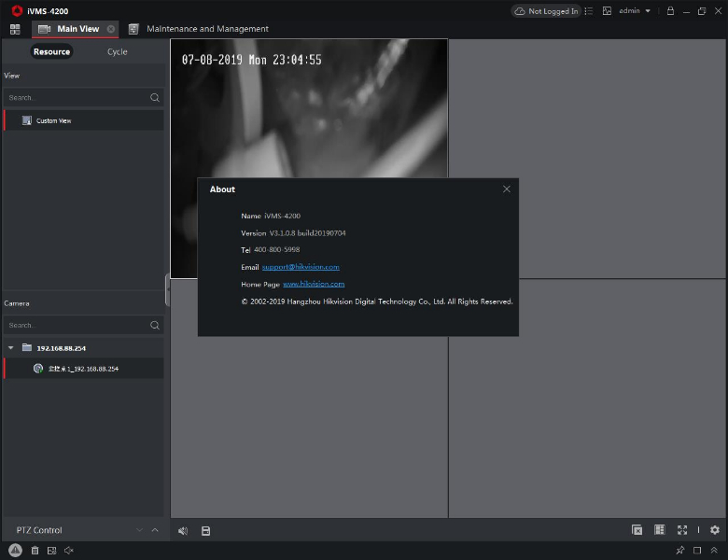Enter full screen mode
This screenshot has width=728, height=560.
coord(682,530)
